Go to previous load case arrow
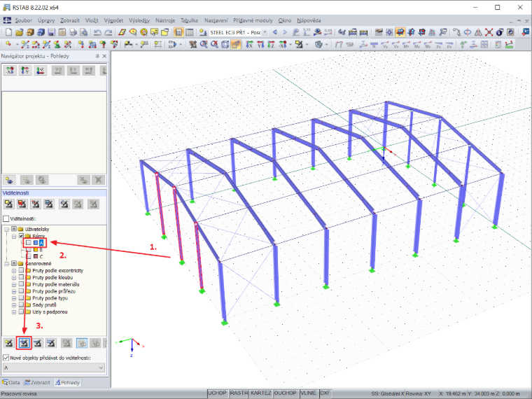Viewport: 532px width, 399px height. pos(275,32)
